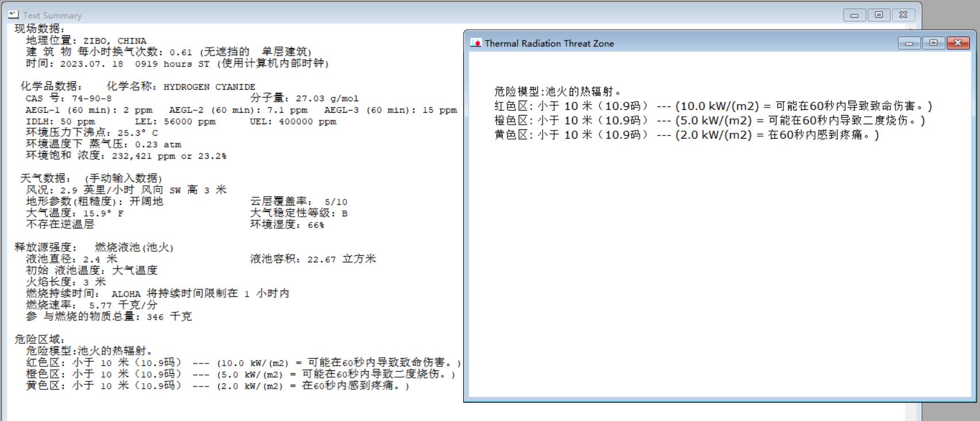Restore down the Text Summary window

coord(879,15)
